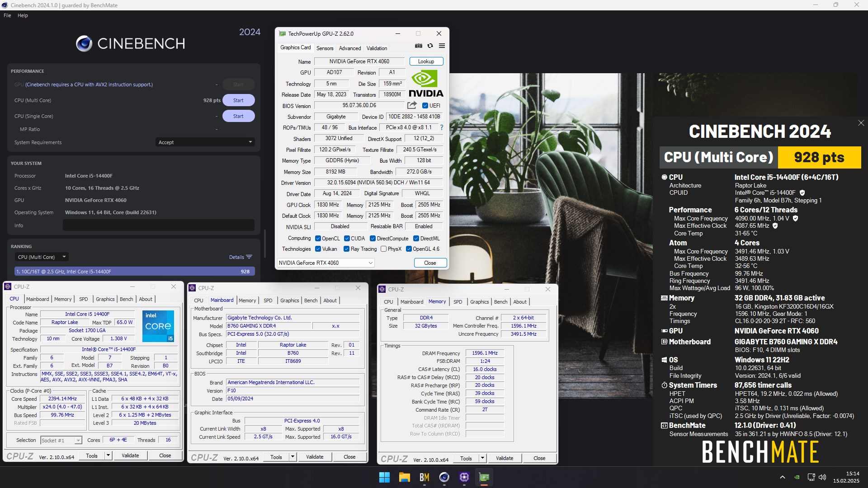Open Cinebench Help menu
This screenshot has height=488, width=868.
(x=23, y=15)
